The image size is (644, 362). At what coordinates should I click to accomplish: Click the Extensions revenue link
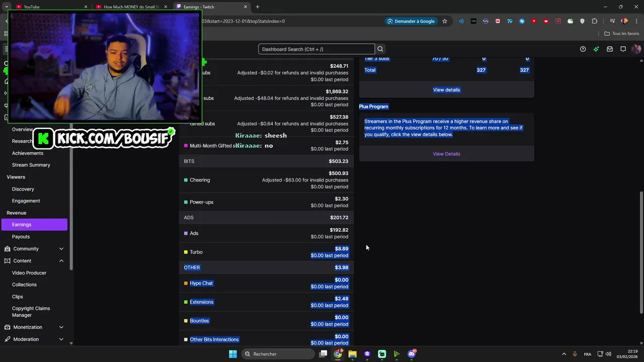(x=202, y=302)
